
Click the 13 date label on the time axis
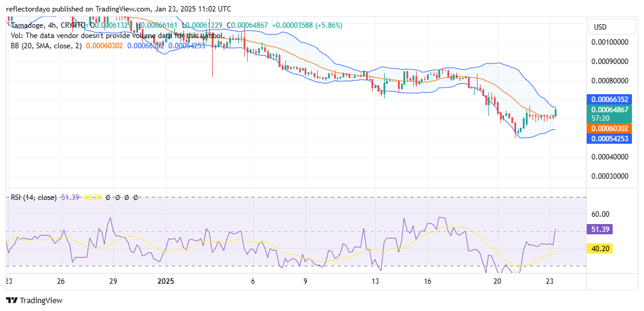[375, 282]
